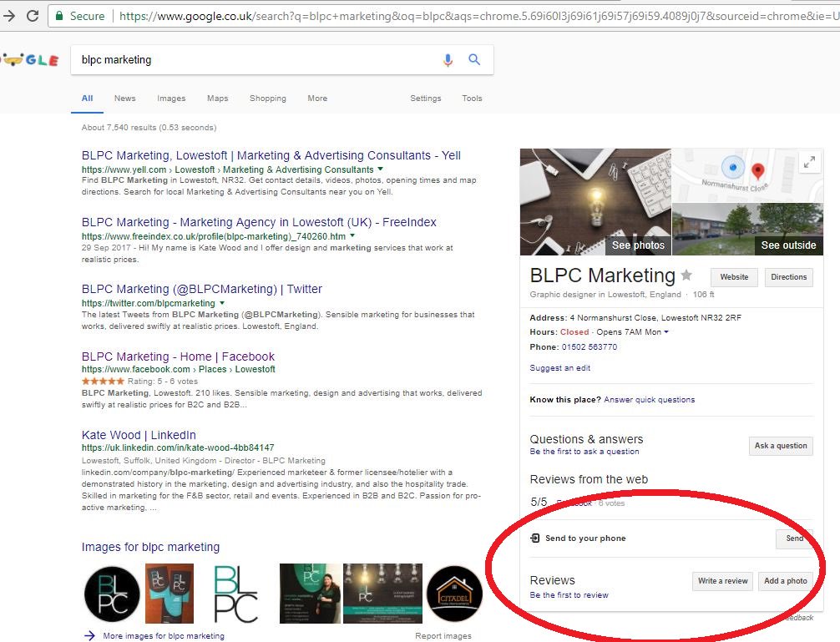The width and height of the screenshot is (840, 642).
Task: Open Images for blpc marketing heading
Action: click(150, 547)
